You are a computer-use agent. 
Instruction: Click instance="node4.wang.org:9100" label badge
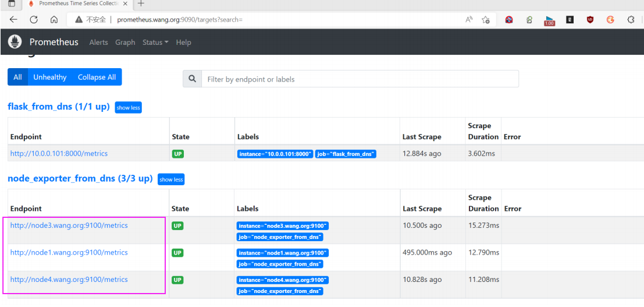click(283, 280)
